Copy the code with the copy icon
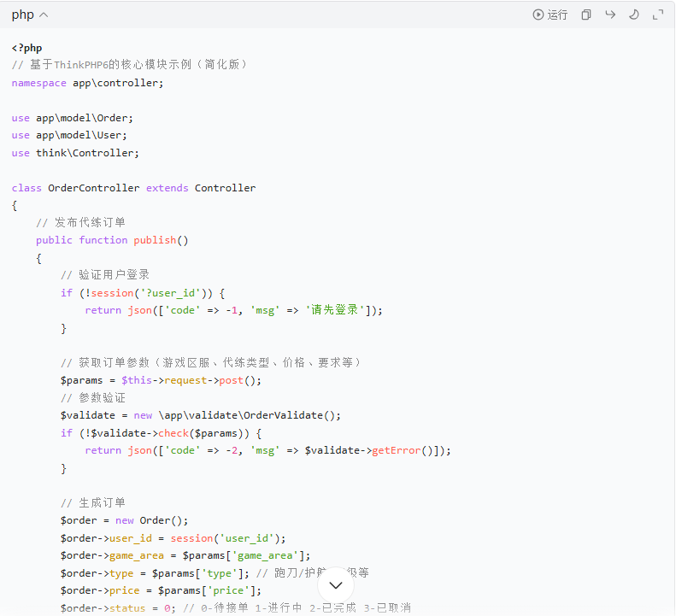This screenshot has width=676, height=616. (x=586, y=15)
